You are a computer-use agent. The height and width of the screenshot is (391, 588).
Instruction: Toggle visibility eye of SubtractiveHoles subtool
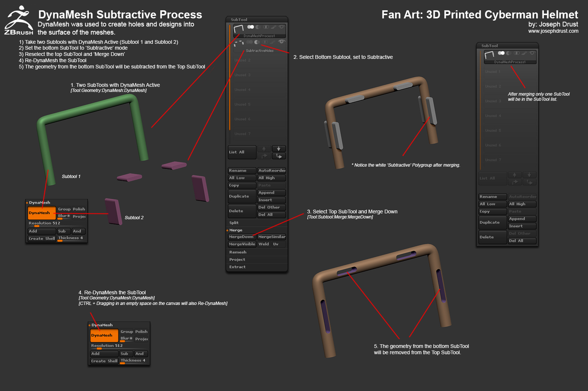pyautogui.click(x=282, y=42)
